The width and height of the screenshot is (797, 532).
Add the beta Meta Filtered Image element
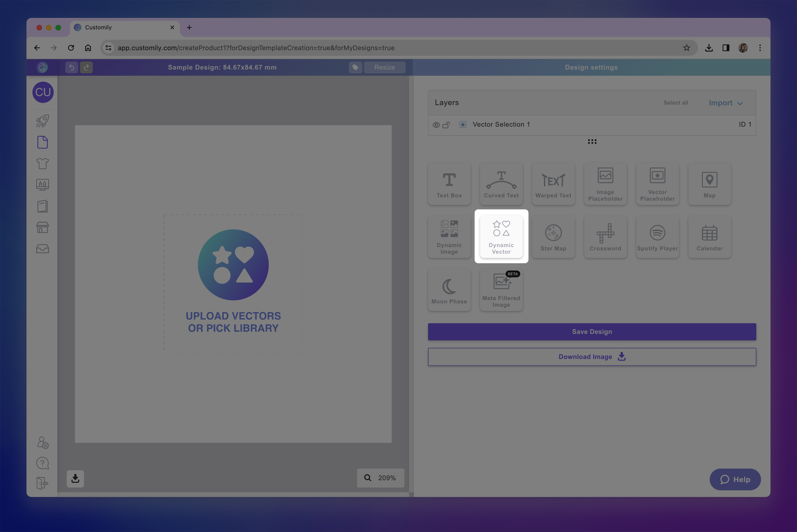point(501,289)
